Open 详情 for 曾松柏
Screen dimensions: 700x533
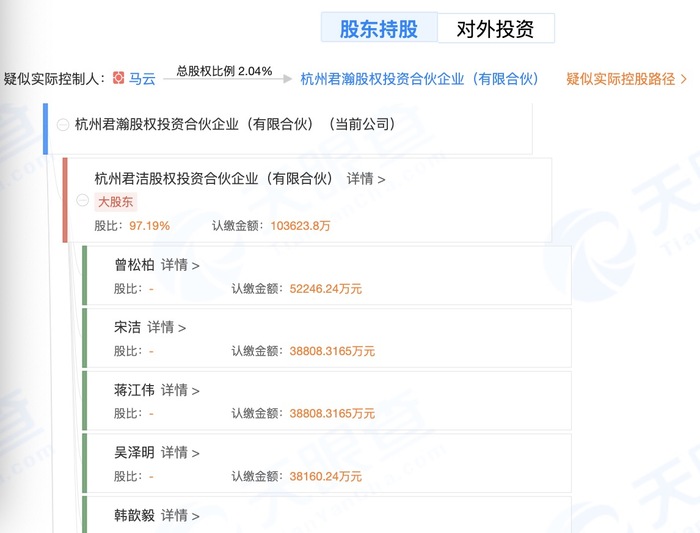click(x=180, y=265)
